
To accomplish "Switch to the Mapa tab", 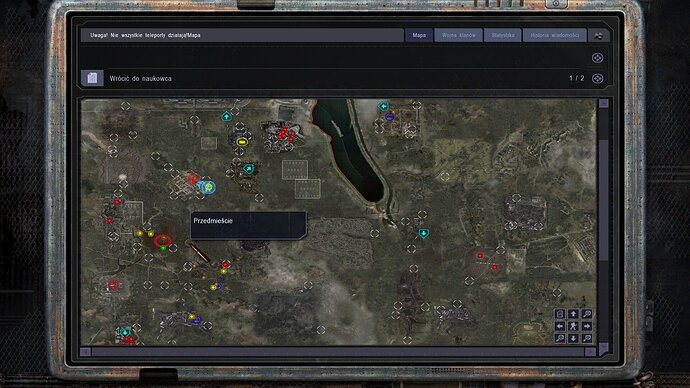I will click(419, 35).
